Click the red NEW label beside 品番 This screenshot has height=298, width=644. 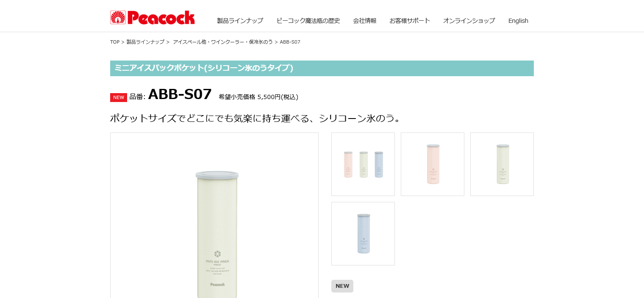pyautogui.click(x=119, y=97)
